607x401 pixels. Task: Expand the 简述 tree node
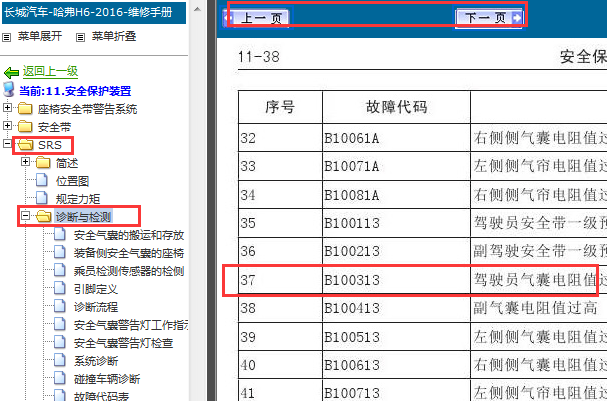pos(26,161)
